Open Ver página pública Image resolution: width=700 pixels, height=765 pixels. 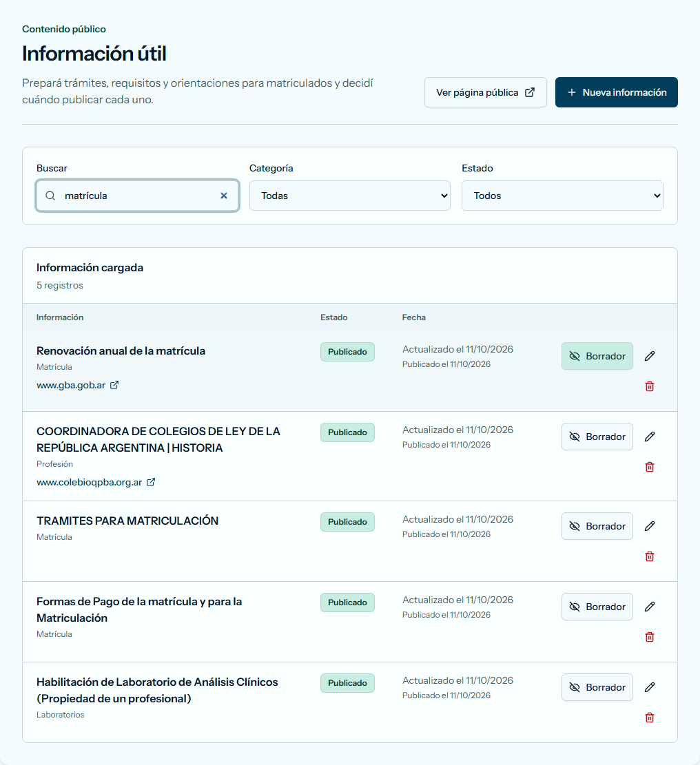click(485, 92)
